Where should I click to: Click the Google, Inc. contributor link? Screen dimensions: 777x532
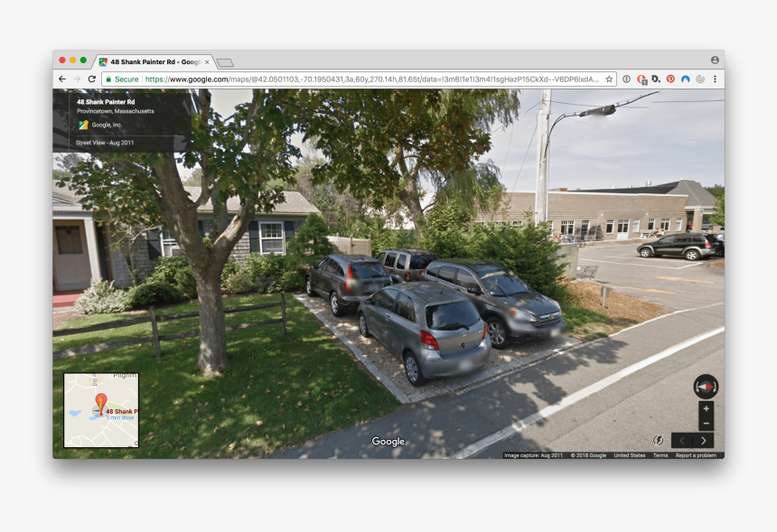tap(107, 125)
